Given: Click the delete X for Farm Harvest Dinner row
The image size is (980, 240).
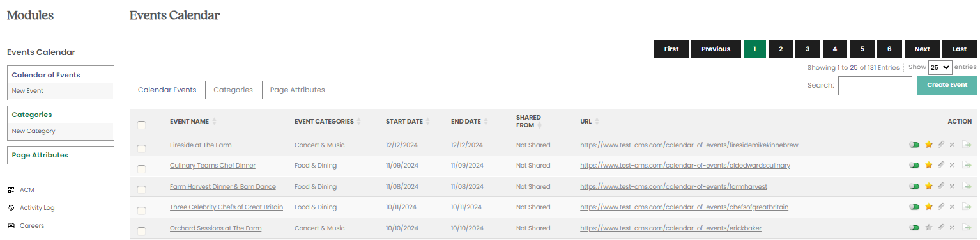Looking at the screenshot, I should (952, 186).
